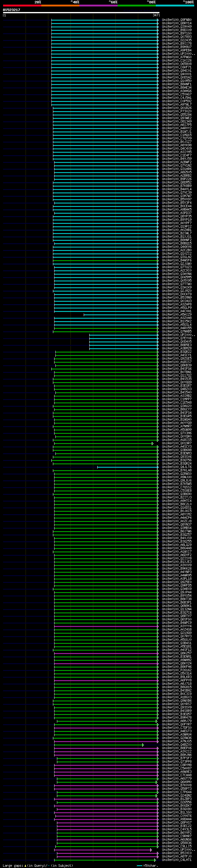The image size is (197, 868).
Task: Select the label UniRef100_Q8PVG7
Action: pyautogui.click(x=177, y=822)
